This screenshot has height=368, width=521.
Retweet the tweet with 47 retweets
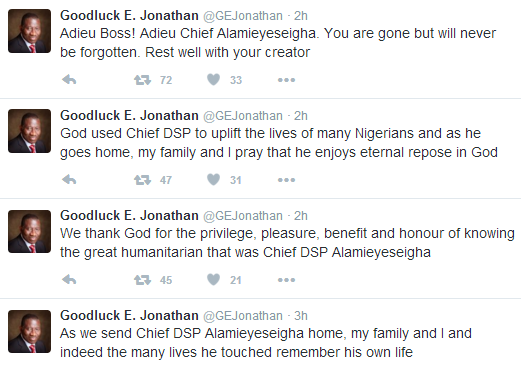(x=142, y=180)
